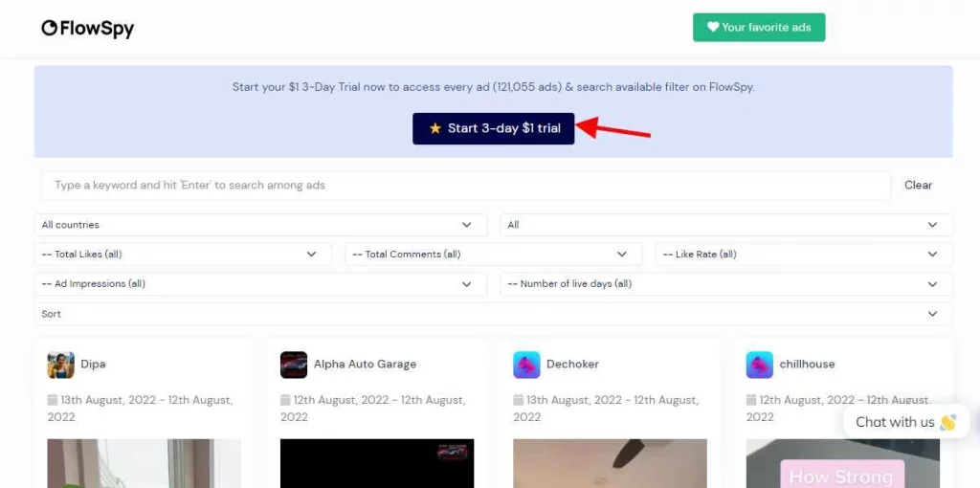Click Dechoker's avatar icon

526,365
